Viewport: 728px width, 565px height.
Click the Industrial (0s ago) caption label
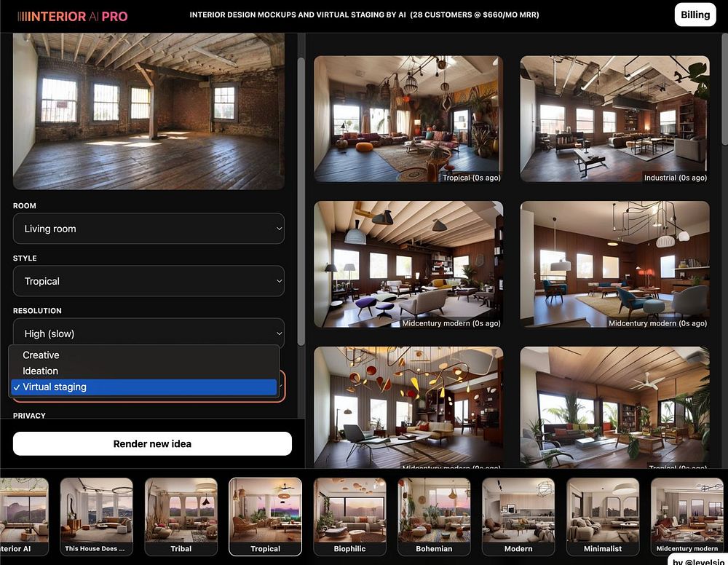(x=675, y=178)
